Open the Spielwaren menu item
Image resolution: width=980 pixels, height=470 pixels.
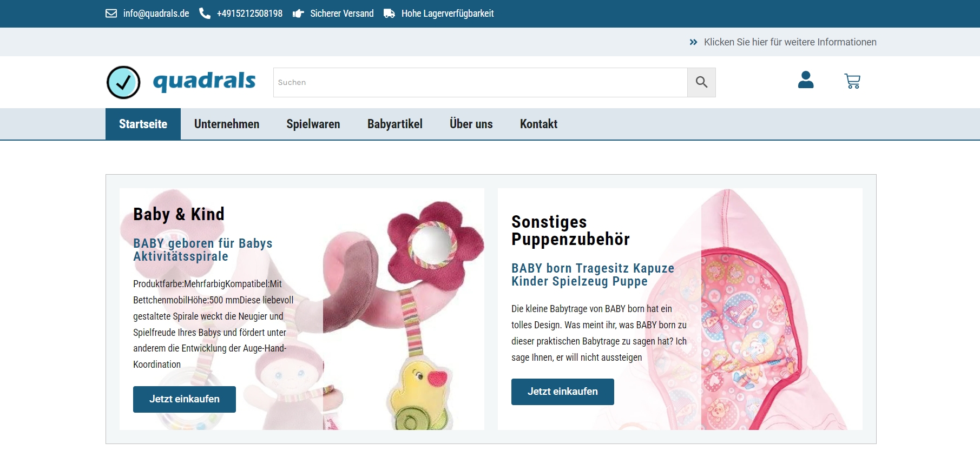pyautogui.click(x=313, y=124)
